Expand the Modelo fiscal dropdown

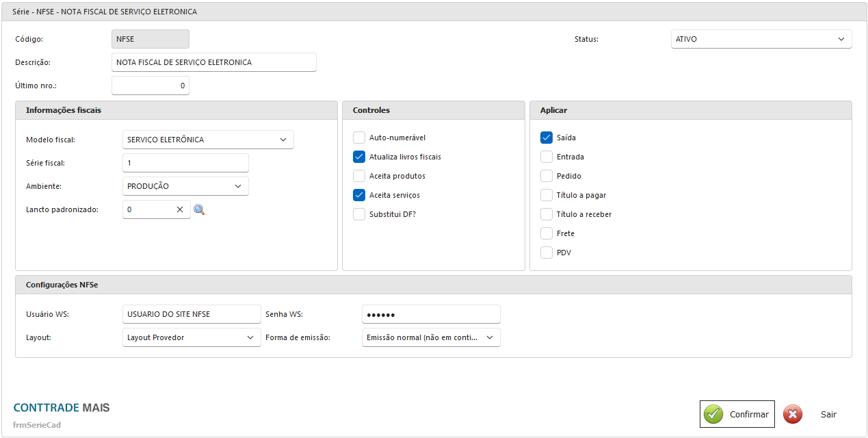point(208,140)
